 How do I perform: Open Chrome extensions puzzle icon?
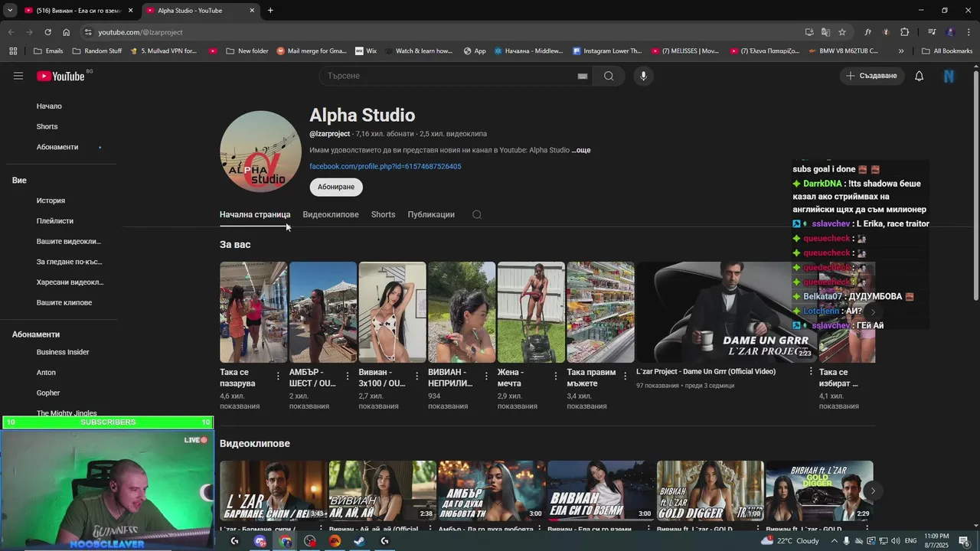[x=904, y=32]
